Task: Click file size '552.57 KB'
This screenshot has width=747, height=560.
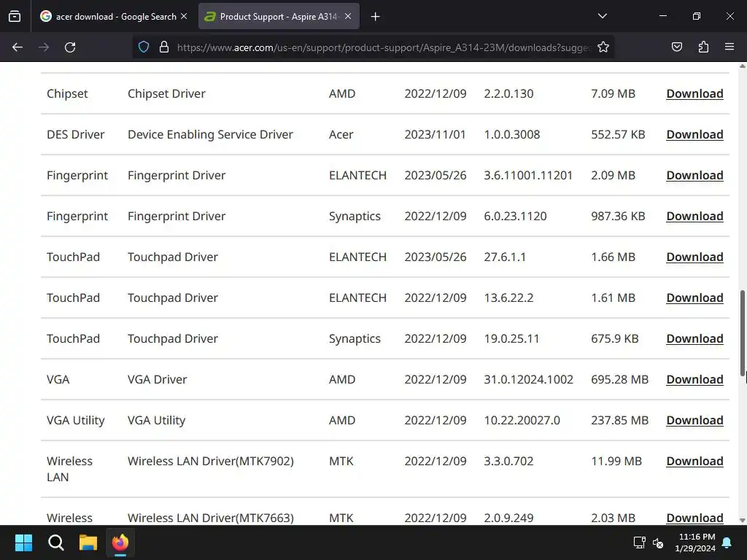Action: pyautogui.click(x=618, y=135)
